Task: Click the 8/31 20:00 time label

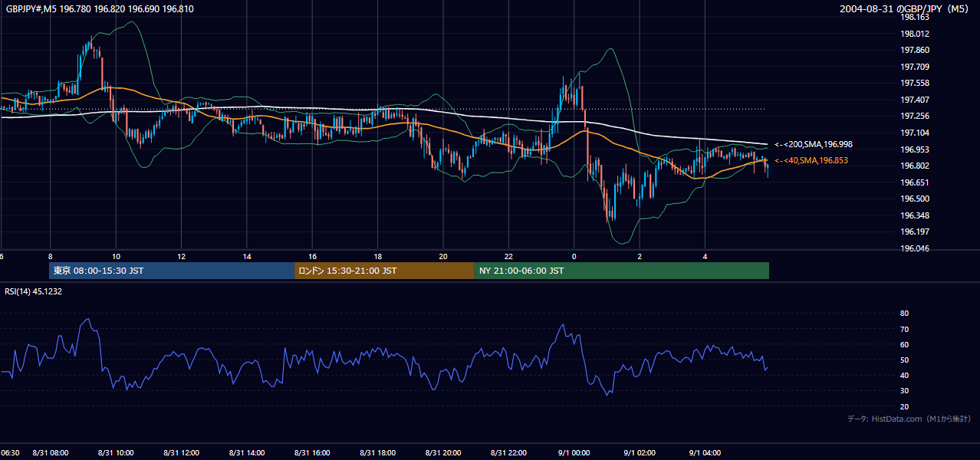Action: point(443,452)
